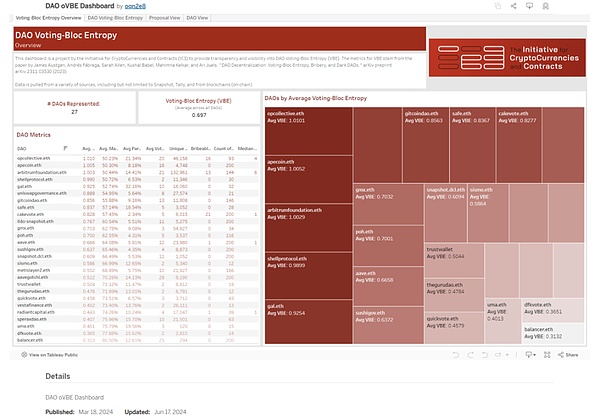
Task: Click the copy workbook icon in the header
Action: 497,6
